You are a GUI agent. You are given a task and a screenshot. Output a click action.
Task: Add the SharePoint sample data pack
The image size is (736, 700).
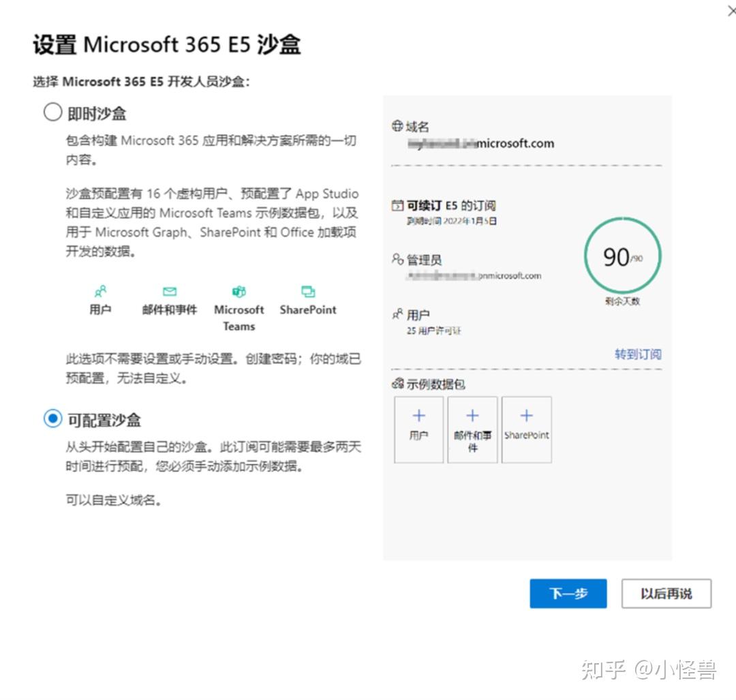[x=526, y=429]
